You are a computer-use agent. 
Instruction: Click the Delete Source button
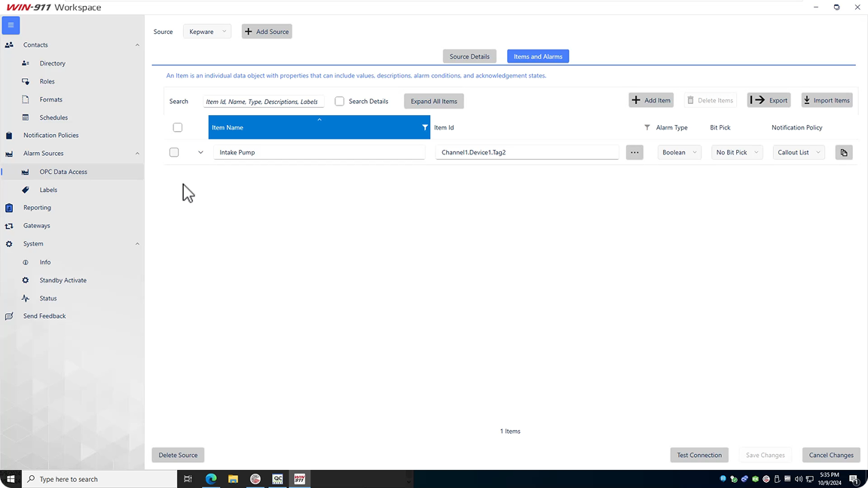coord(179,455)
